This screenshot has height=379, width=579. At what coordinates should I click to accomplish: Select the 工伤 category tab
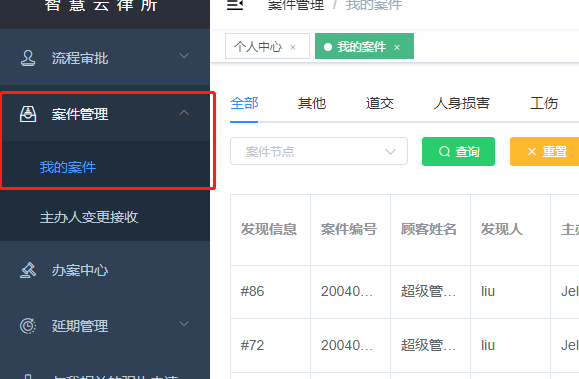point(544,103)
